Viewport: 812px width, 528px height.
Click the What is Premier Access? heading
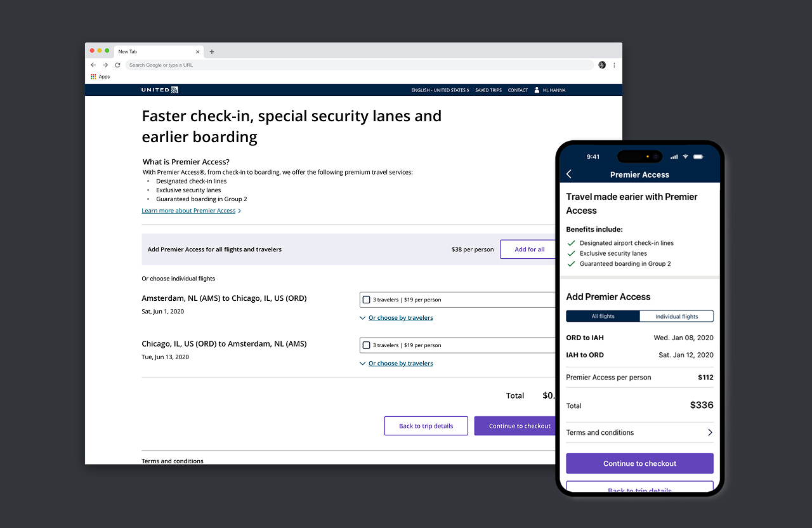(x=186, y=162)
